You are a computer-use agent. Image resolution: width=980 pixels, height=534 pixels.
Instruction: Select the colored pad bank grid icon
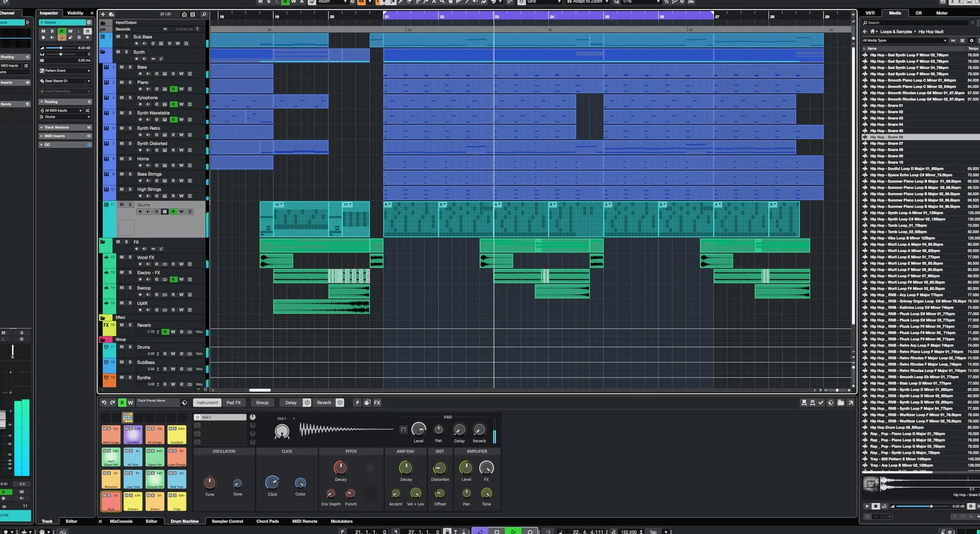(x=127, y=418)
